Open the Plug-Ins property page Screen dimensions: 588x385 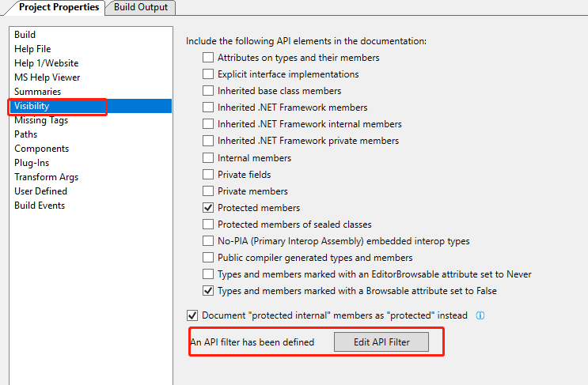[32, 163]
